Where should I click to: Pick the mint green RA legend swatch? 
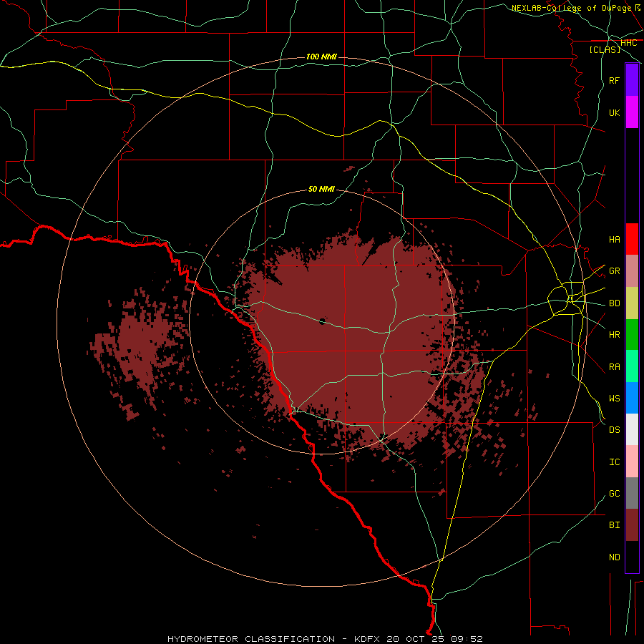[x=632, y=366]
